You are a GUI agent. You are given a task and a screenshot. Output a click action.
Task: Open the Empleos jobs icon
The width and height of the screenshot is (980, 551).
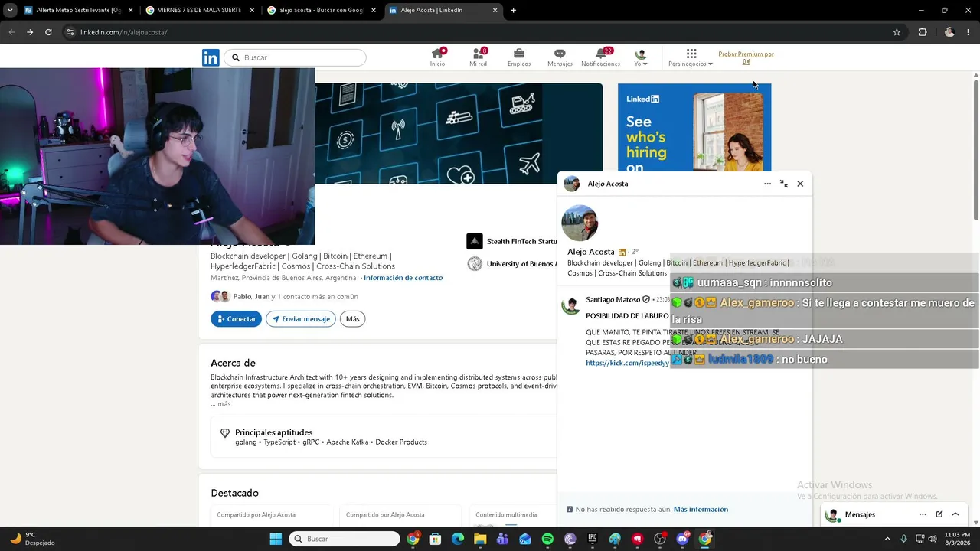(x=519, y=57)
